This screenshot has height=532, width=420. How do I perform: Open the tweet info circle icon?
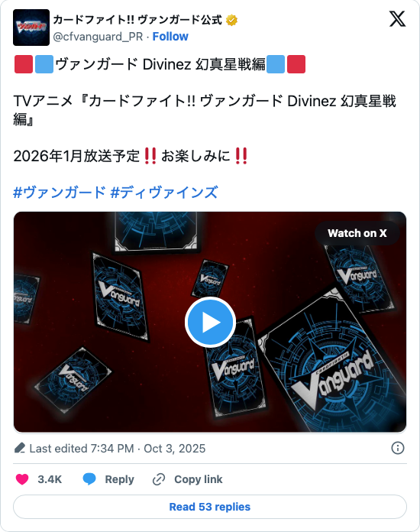398,448
